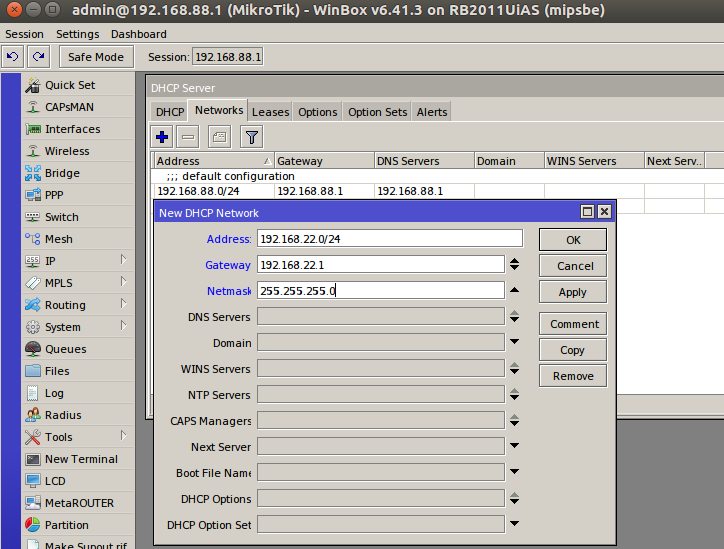Screen dimensions: 724x549
Task: Open the Queues sidebar item
Action: (65, 349)
